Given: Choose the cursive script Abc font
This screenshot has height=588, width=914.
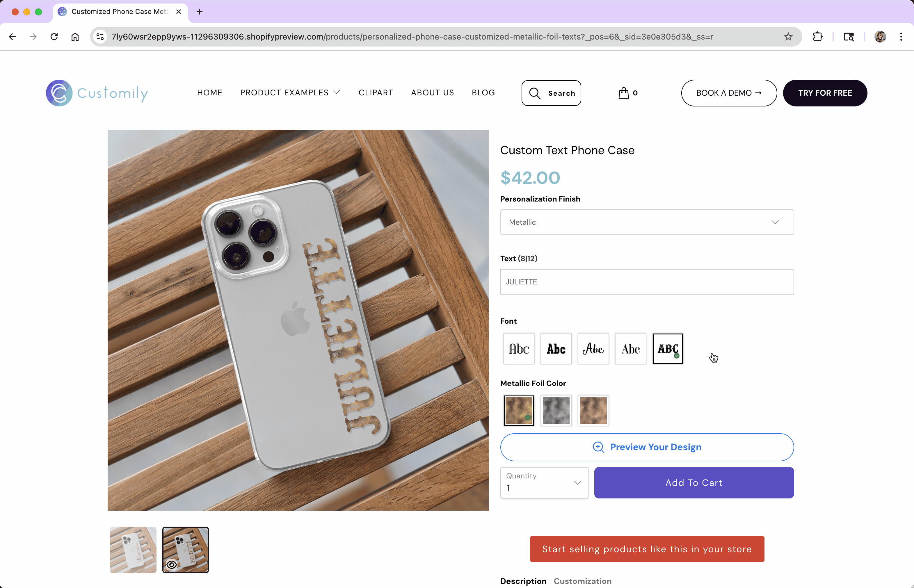Looking at the screenshot, I should click(593, 349).
